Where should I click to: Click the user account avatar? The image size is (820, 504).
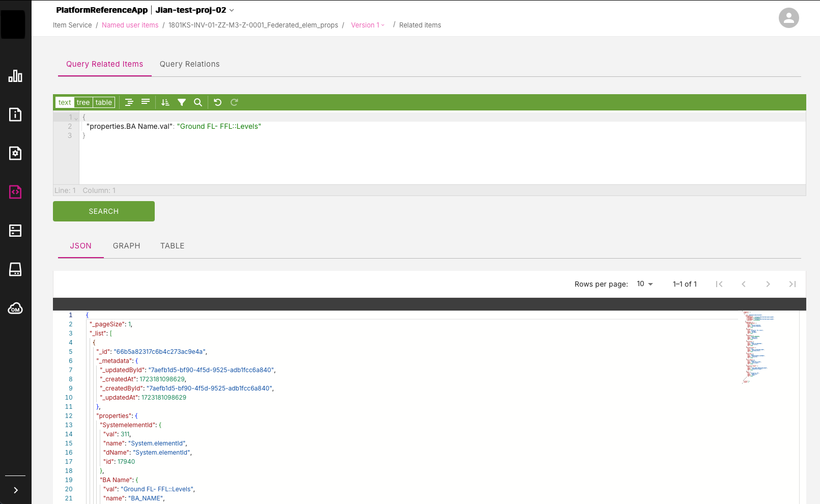coord(788,18)
